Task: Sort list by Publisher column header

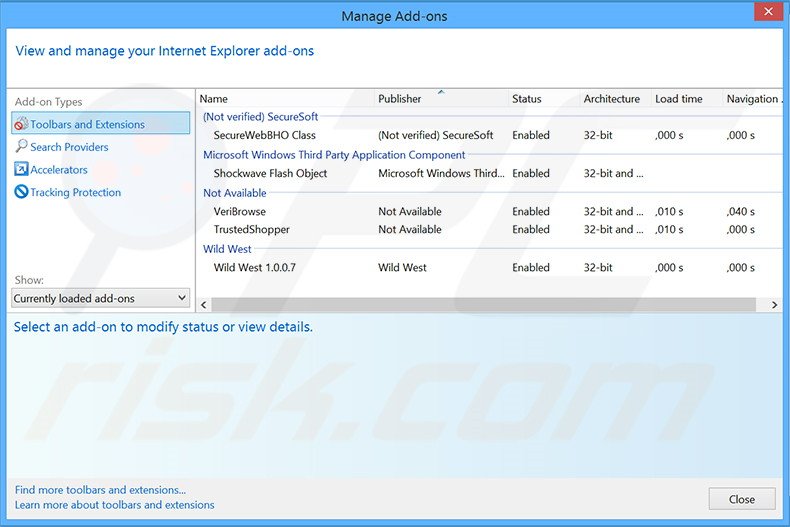Action: coord(442,99)
